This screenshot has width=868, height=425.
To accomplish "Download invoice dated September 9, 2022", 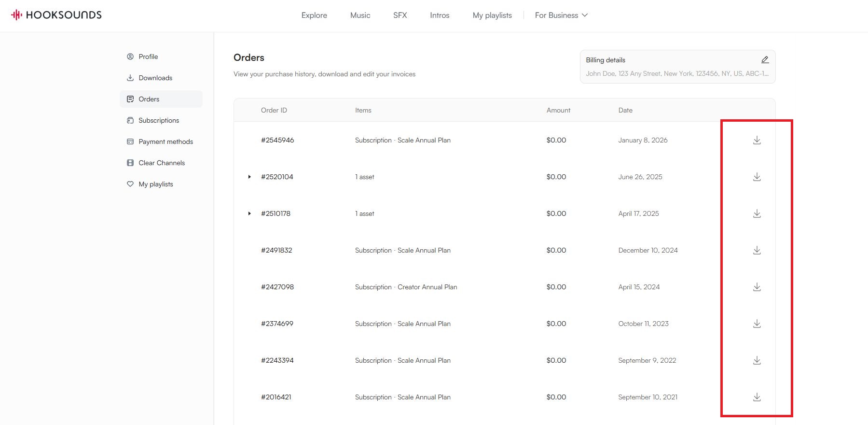I will [757, 361].
